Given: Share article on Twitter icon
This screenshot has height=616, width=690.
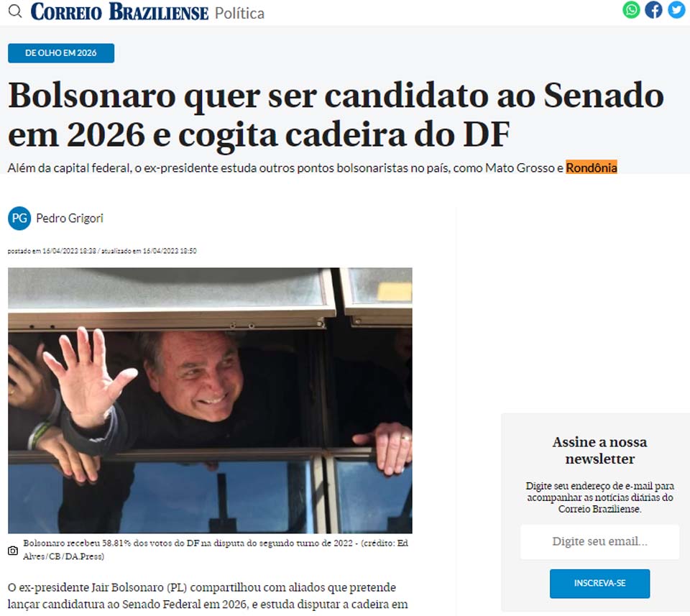Looking at the screenshot, I should tap(676, 9).
